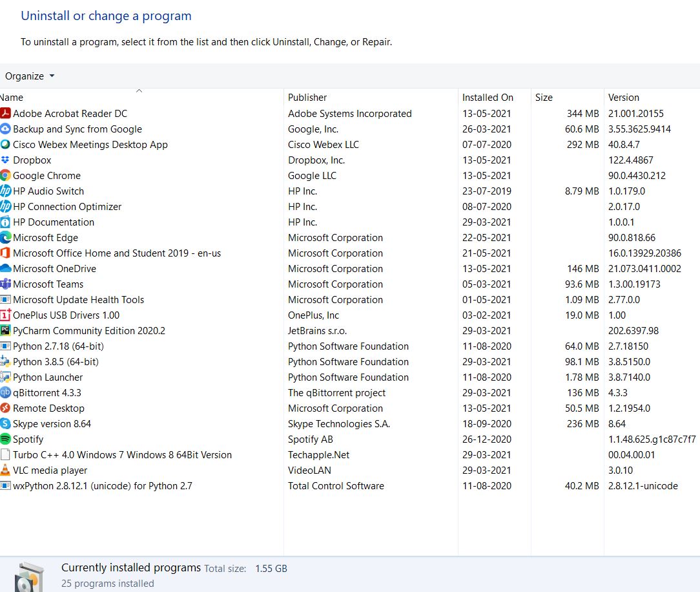Click the Microsoft OneDrive cloud icon
Screen dimensions: 700x592
tap(5, 268)
